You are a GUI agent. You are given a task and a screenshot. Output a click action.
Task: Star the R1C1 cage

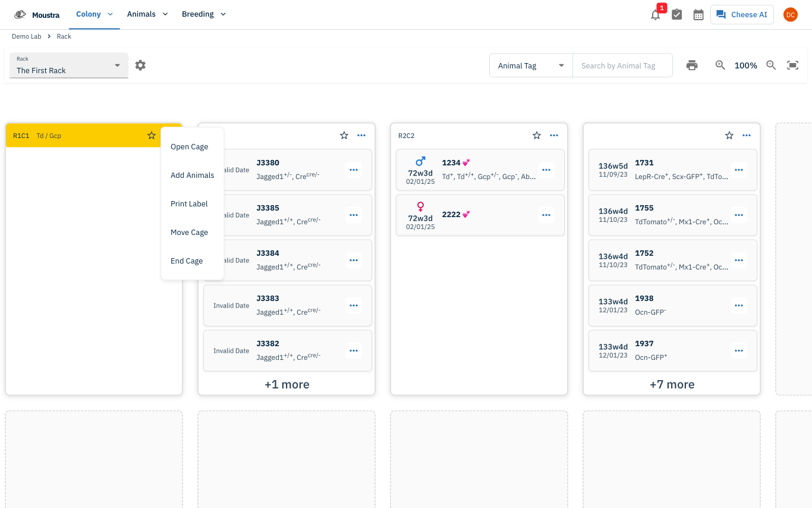pos(152,136)
